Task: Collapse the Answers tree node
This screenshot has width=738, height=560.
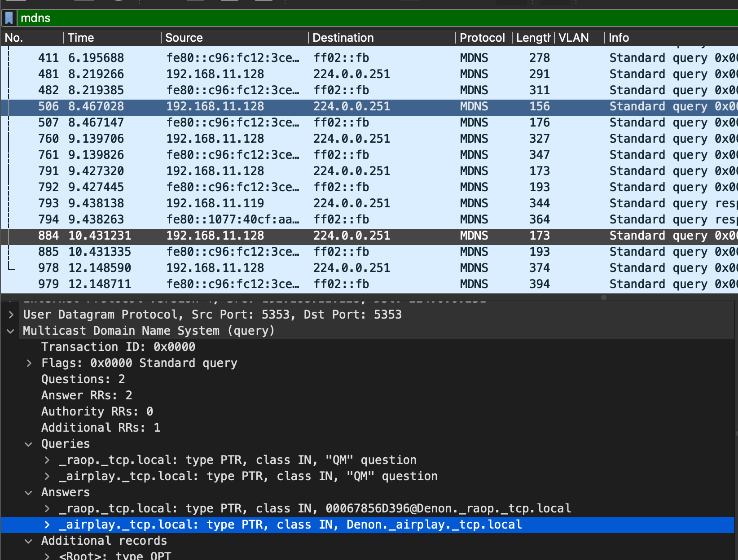Action: coord(29,492)
